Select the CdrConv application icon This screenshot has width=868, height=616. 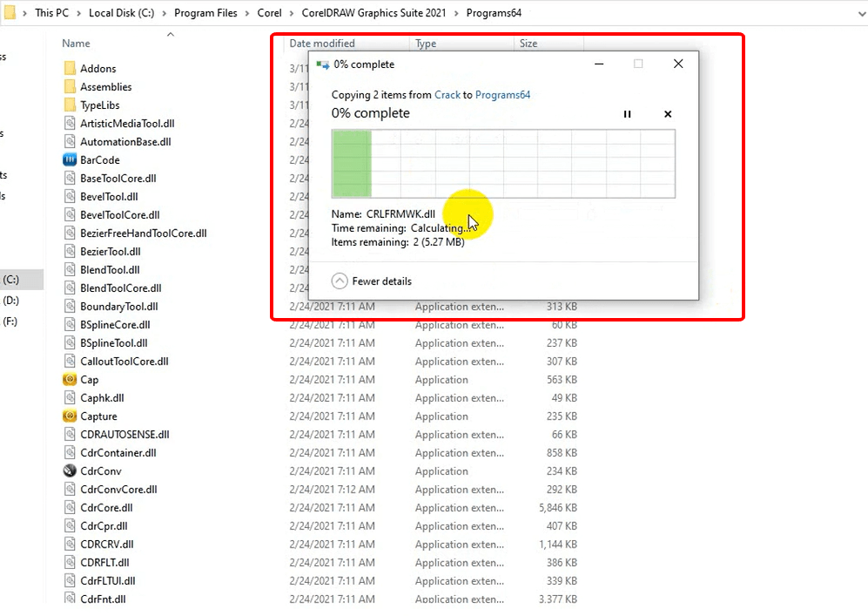pos(69,470)
